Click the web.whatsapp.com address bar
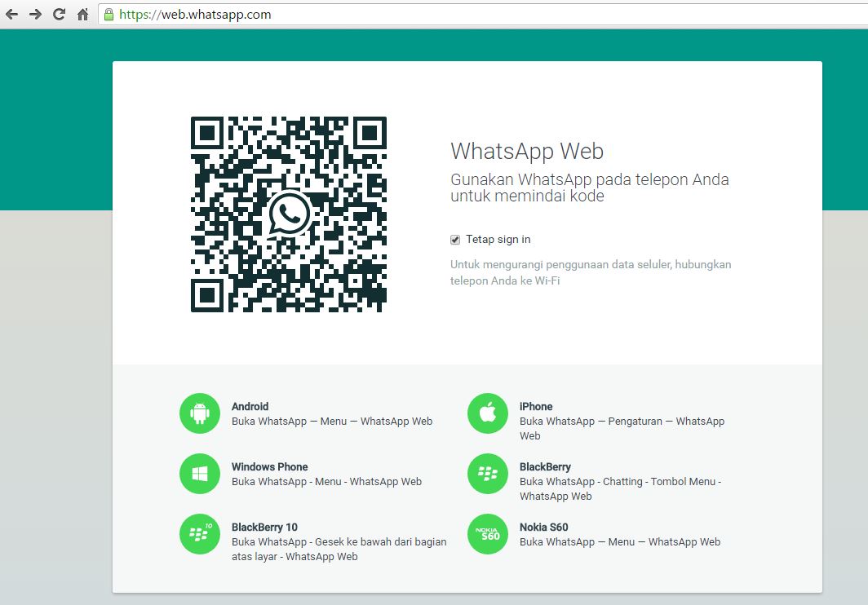The image size is (868, 605). pos(481,15)
